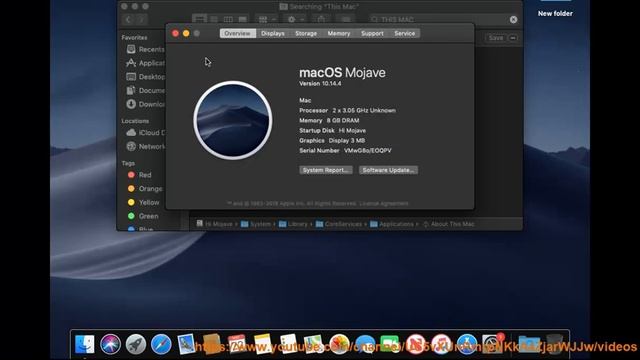This screenshot has height=360, width=640.
Task: Select Desktop in Finder sidebar
Action: click(145, 77)
